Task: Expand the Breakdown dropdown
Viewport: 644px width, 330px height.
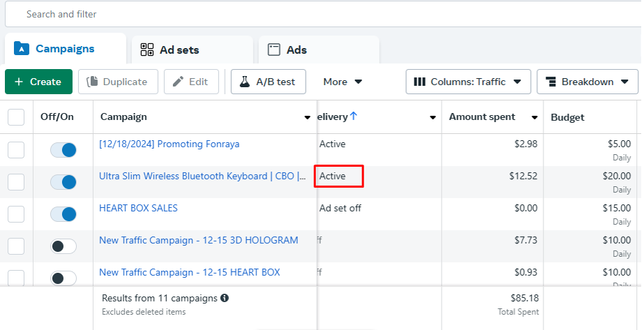Action: point(587,82)
